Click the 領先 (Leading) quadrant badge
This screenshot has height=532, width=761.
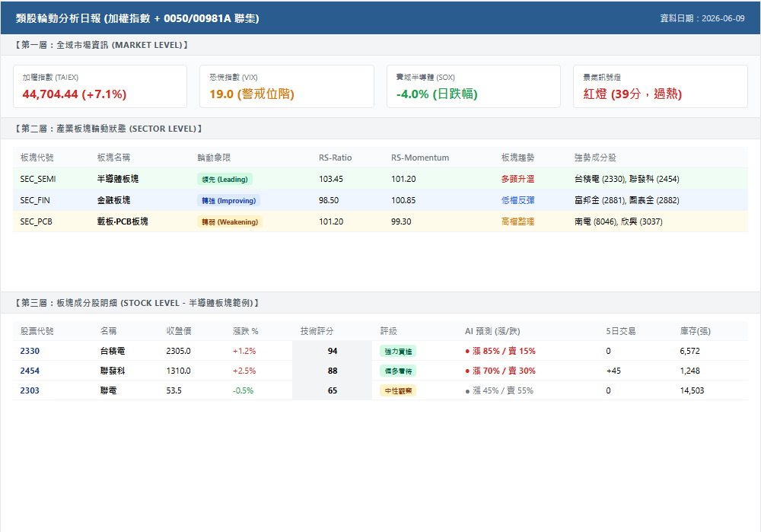tap(224, 179)
